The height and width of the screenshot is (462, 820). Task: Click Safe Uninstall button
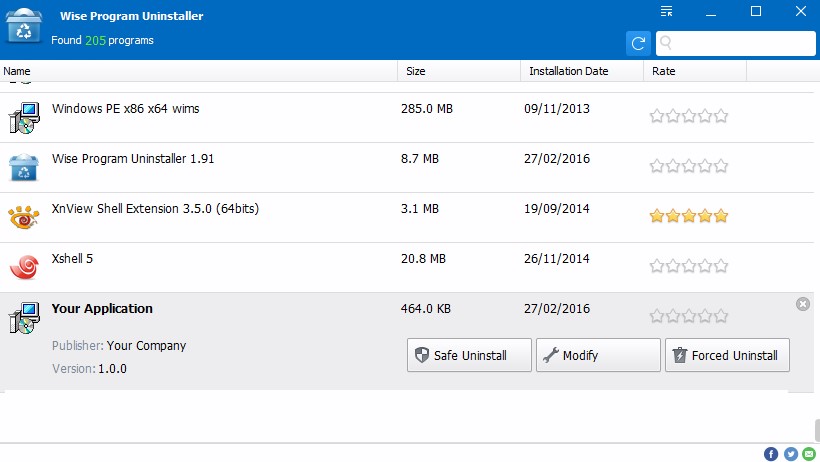pyautogui.click(x=469, y=355)
